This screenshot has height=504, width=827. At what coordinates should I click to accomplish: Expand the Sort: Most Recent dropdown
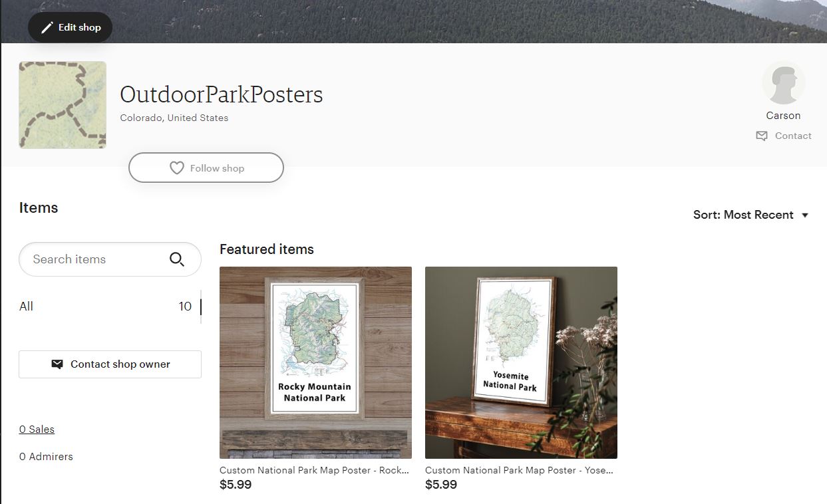743,215
